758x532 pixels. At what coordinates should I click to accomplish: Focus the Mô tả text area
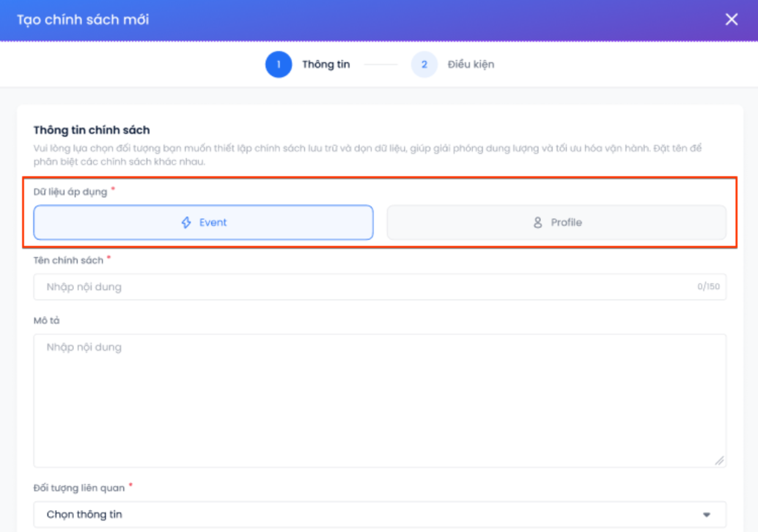pos(380,401)
